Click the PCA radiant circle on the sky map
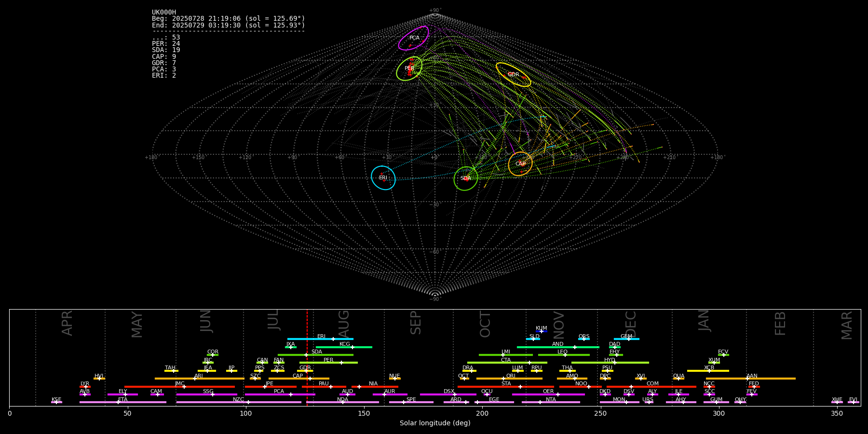Viewport: 868px width, 434px height. point(413,38)
